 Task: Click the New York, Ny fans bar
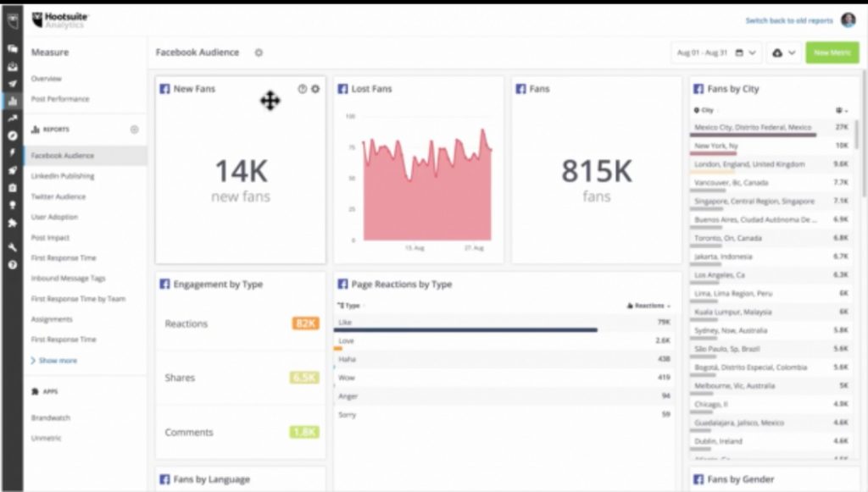713,153
